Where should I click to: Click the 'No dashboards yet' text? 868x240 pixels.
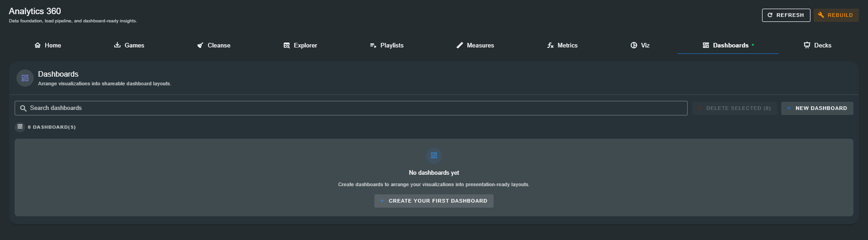pyautogui.click(x=434, y=172)
